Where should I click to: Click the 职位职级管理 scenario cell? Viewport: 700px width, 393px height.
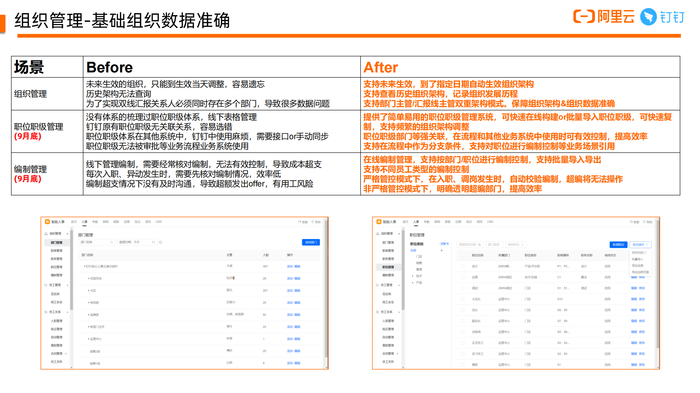click(x=47, y=131)
